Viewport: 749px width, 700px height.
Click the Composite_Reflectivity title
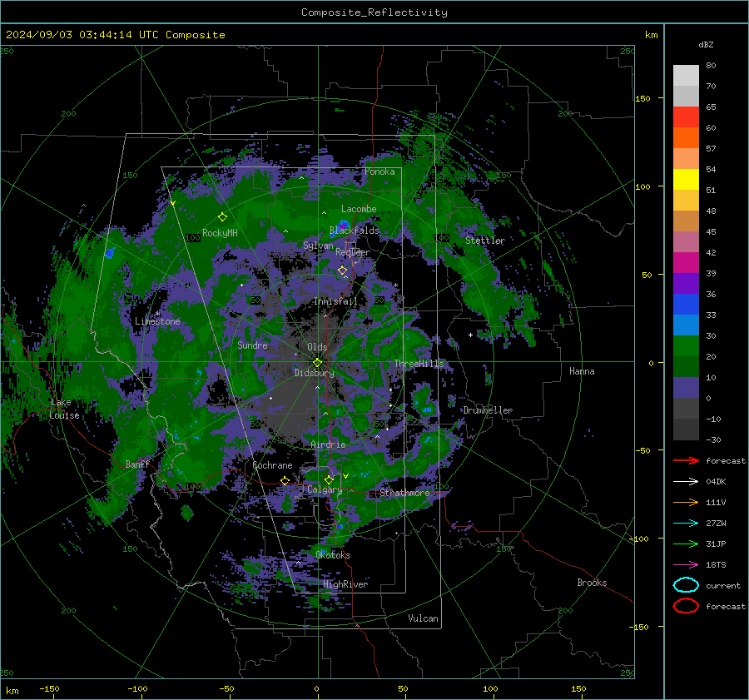pos(374,12)
